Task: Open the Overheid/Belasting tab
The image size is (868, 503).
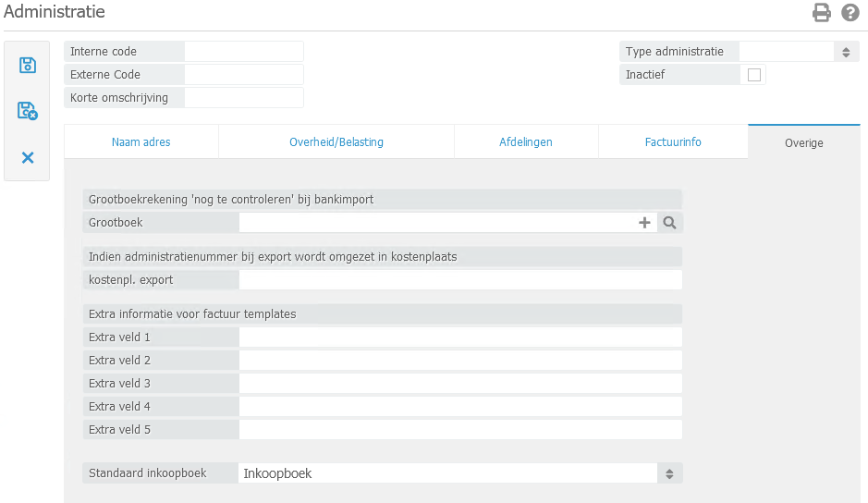Action: [336, 142]
